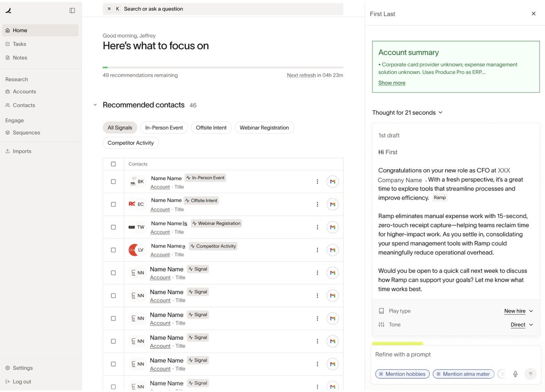
Task: Toggle the select-all checkbox in the Contacts header
Action: click(114, 164)
